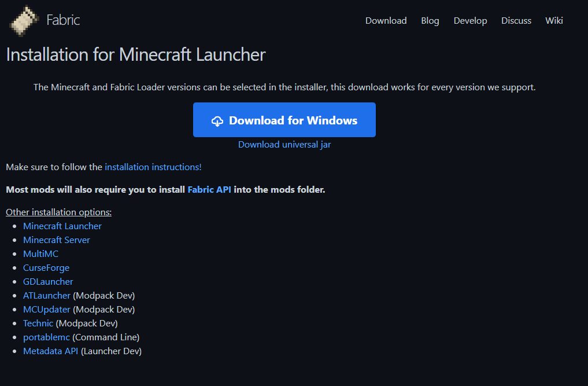
Task: Open the ATLauncher link
Action: (x=46, y=296)
